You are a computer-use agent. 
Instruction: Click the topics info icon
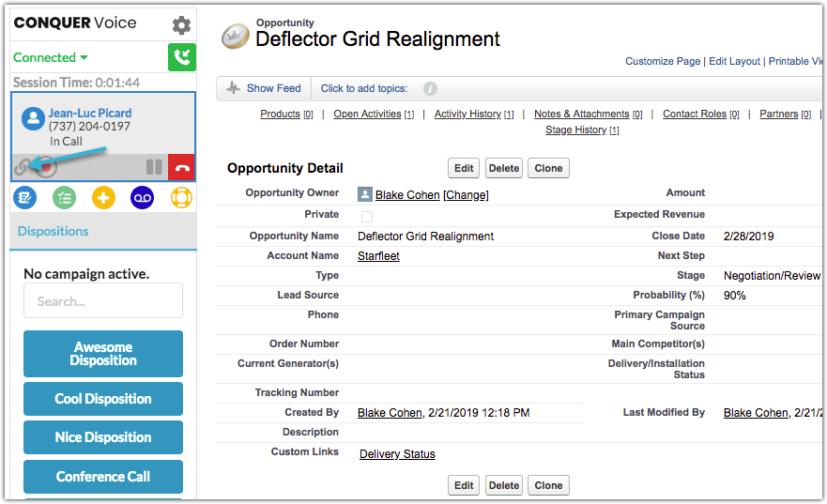[x=430, y=88]
